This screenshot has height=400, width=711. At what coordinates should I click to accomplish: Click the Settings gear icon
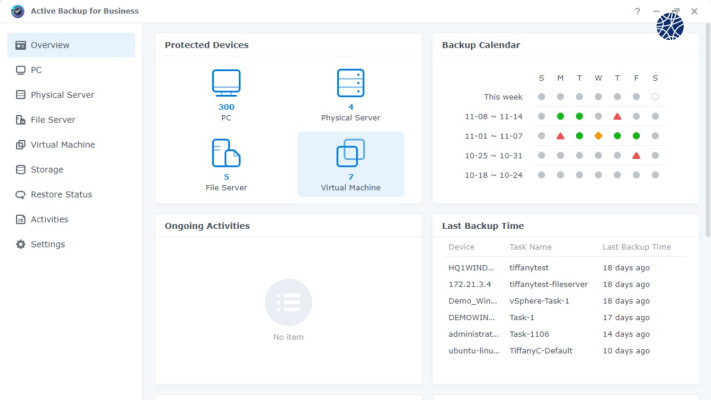click(20, 244)
